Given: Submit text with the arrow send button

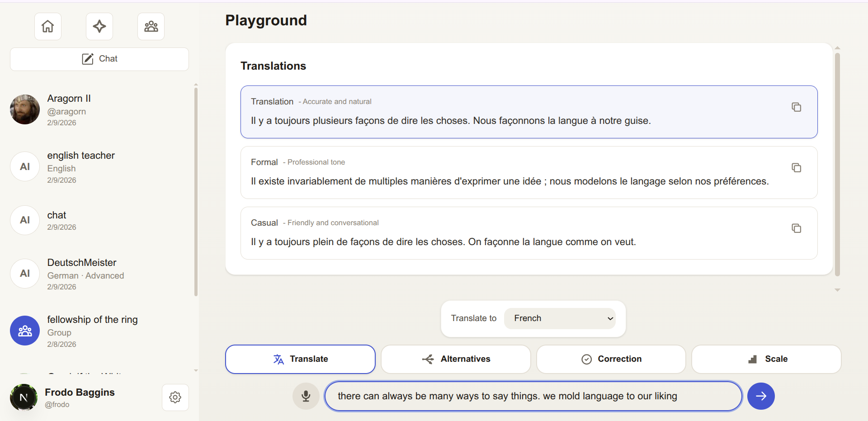Looking at the screenshot, I should pyautogui.click(x=761, y=397).
